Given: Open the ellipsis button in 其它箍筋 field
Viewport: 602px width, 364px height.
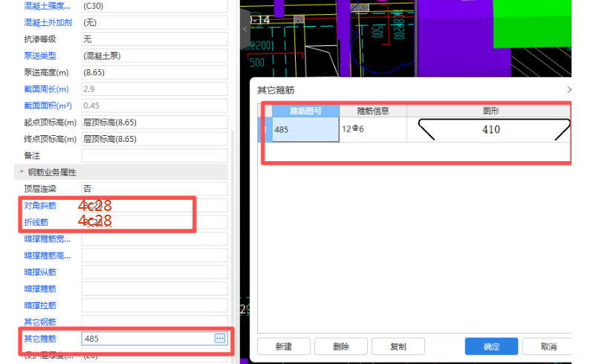Looking at the screenshot, I should click(x=220, y=338).
